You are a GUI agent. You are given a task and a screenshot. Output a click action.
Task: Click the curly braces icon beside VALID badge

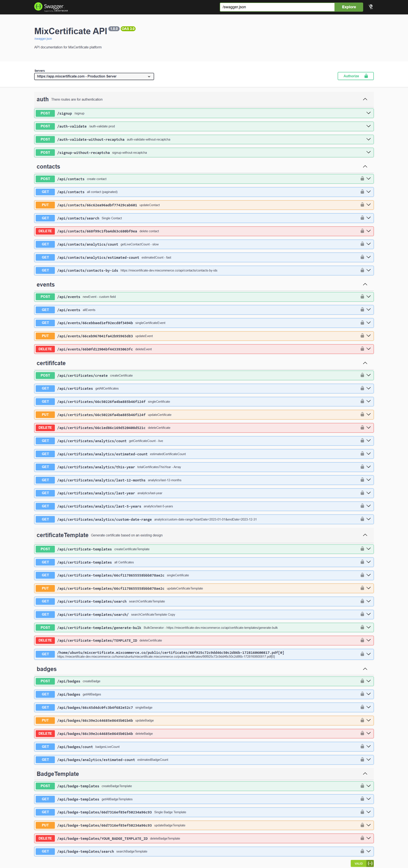[370, 863]
